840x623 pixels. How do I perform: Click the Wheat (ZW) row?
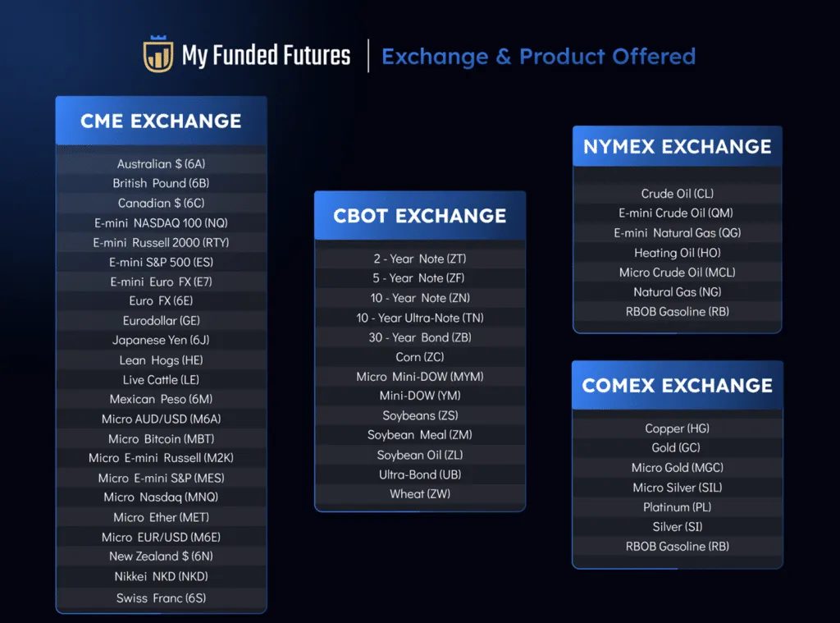coord(419,493)
